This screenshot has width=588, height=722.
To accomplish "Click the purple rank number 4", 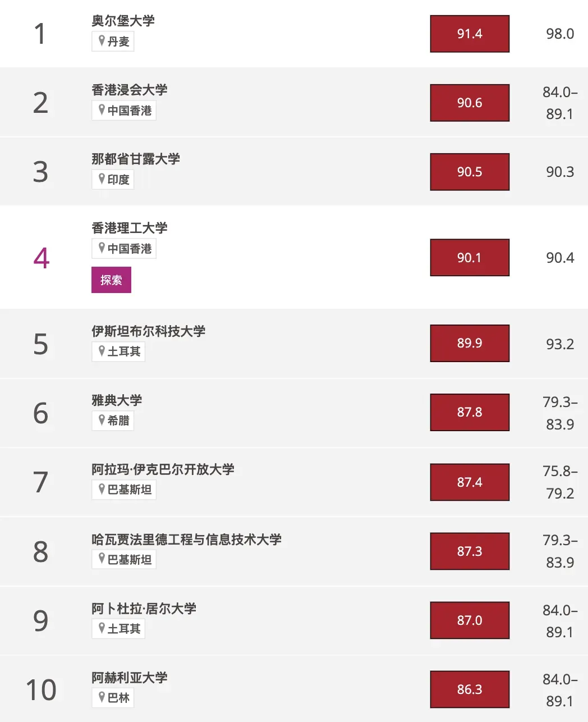I will point(41,258).
